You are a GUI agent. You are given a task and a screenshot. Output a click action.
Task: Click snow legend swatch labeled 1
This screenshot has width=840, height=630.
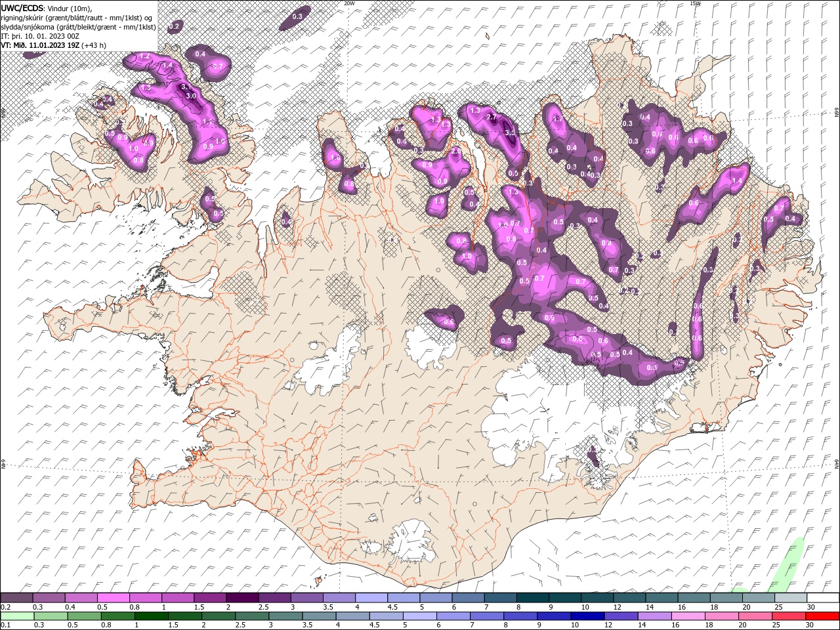178,597
